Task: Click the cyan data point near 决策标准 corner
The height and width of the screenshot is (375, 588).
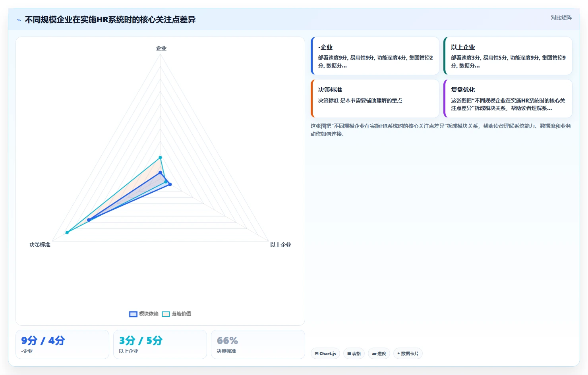Action: coord(67,232)
